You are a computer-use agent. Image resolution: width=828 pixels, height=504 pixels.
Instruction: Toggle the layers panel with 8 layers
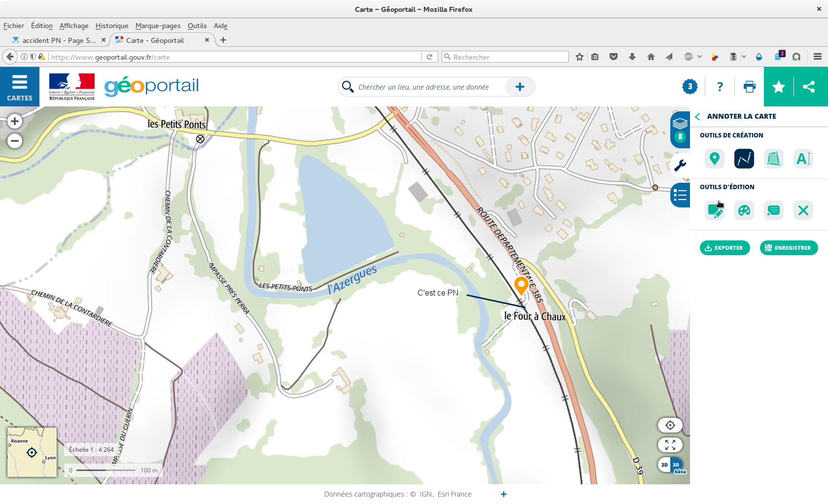(680, 130)
